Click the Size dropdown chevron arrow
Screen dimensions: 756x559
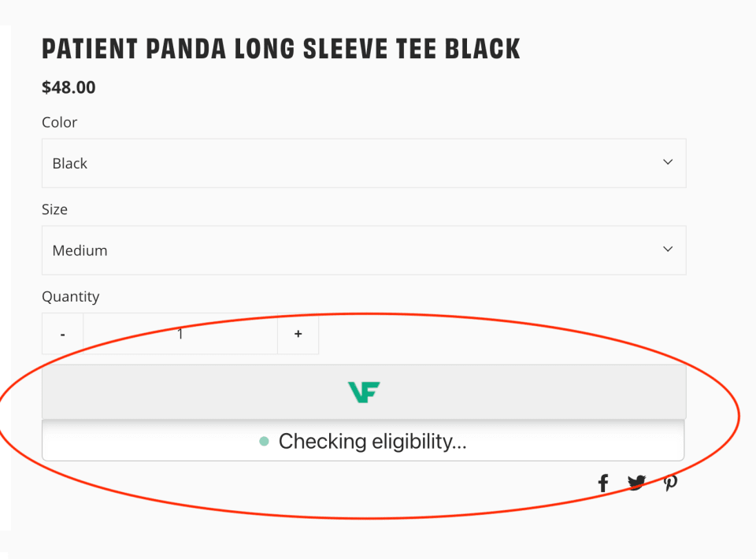pyautogui.click(x=668, y=250)
